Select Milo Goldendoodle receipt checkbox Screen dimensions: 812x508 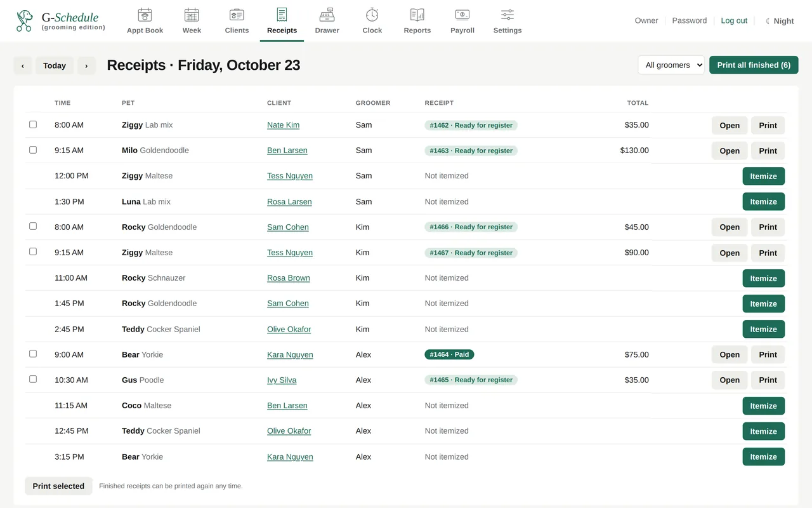pos(33,150)
